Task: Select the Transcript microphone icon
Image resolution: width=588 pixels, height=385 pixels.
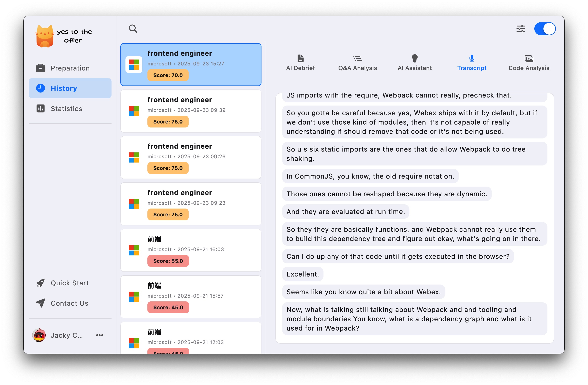Action: coord(472,58)
